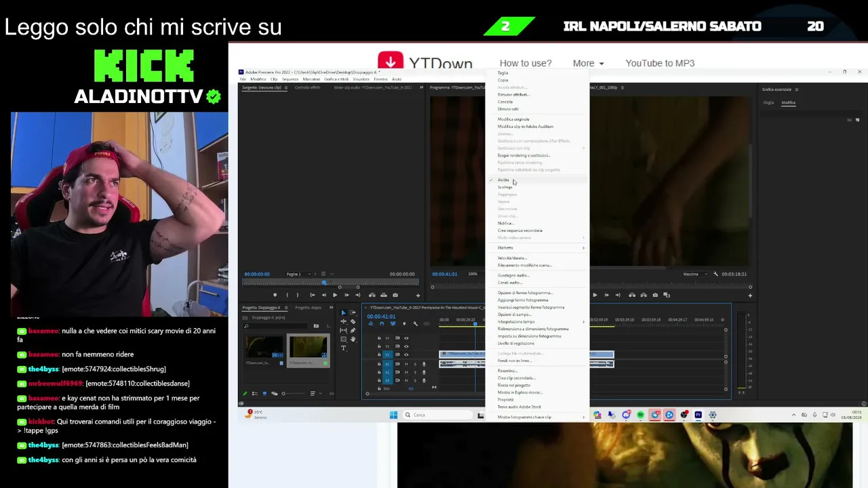This screenshot has width=868, height=488.
Task: Toggle Linked Selection in timeline
Action: 393,323
